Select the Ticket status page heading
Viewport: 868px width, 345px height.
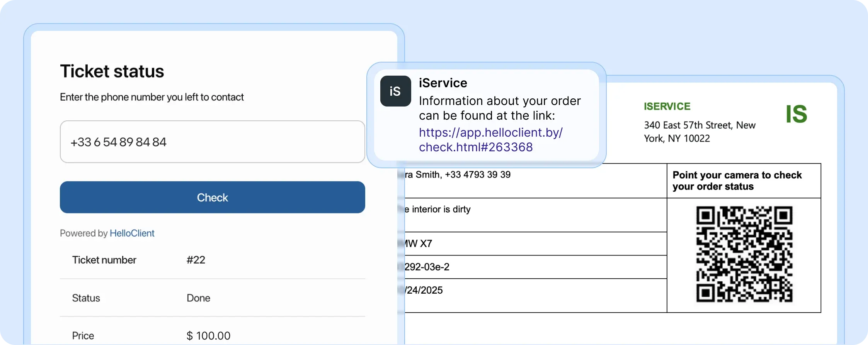click(x=112, y=71)
